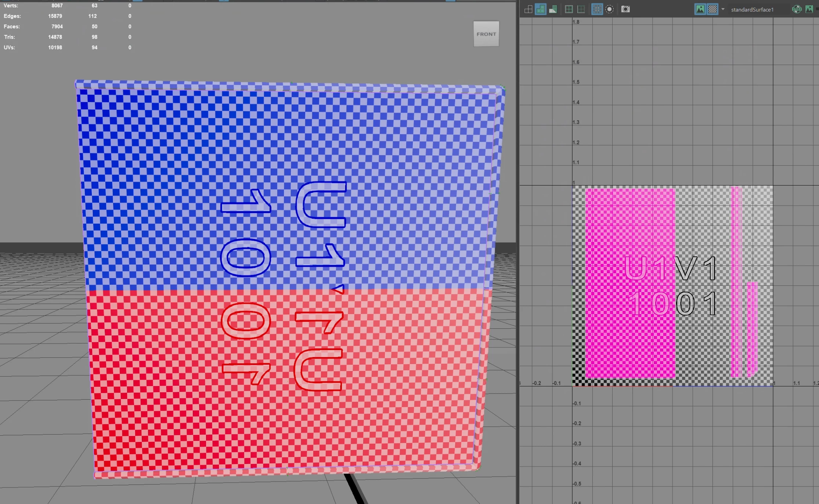Click the UV distortion shading icon
Screen dimensions: 819x504
pyautogui.click(x=553, y=10)
